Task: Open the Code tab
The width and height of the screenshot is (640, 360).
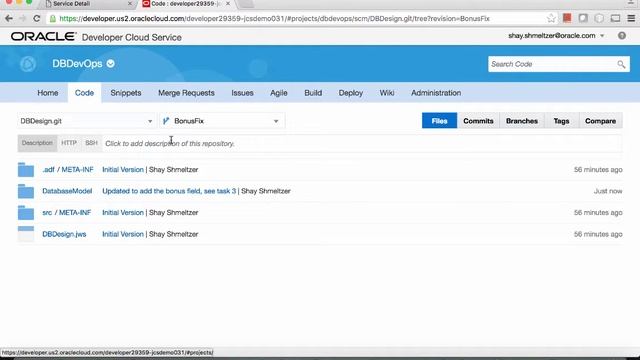Action: point(84,93)
